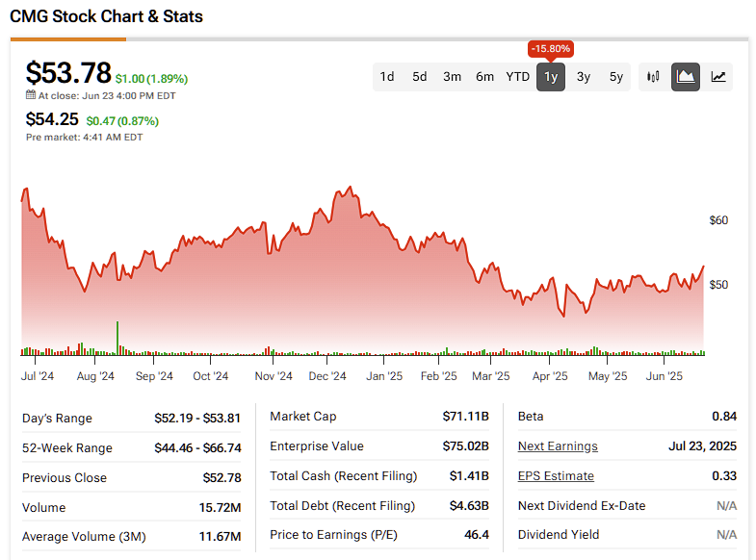
Task: Click the $54.25 pre-market price
Action: point(52,119)
